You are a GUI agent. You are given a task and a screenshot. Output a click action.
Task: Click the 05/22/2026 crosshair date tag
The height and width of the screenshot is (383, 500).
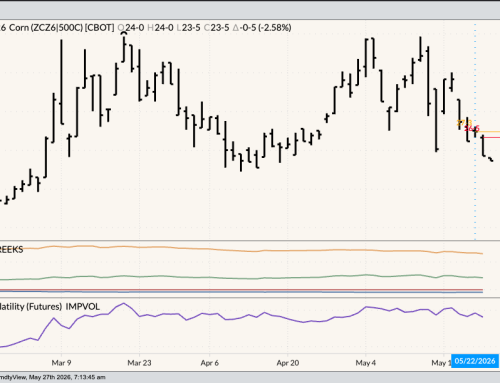point(475,361)
